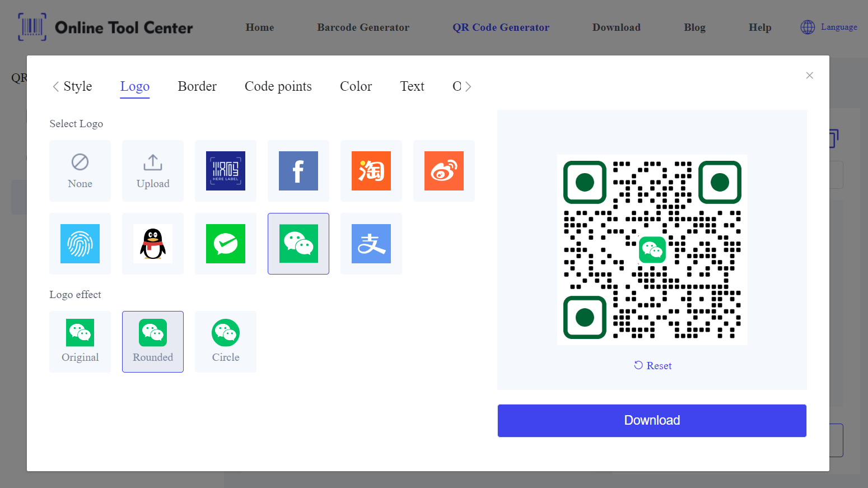Open QR Code Generator page
Viewport: 868px width, 488px height.
click(501, 27)
